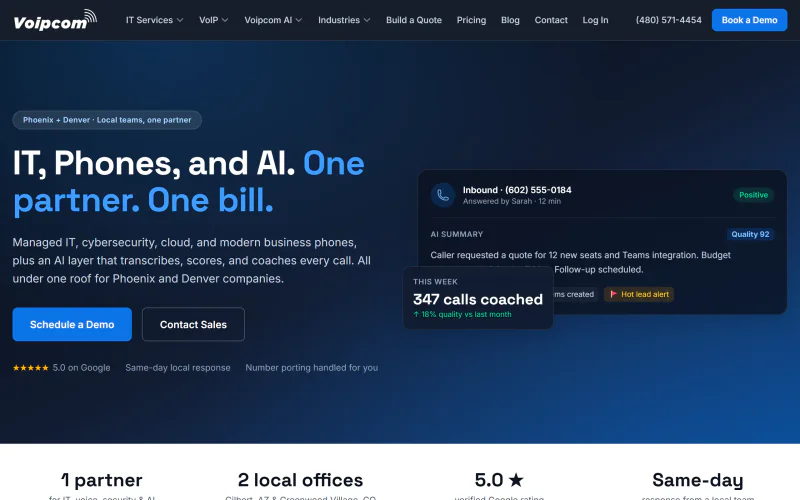
Task: Click the Schedule a Demo button
Action: [72, 324]
